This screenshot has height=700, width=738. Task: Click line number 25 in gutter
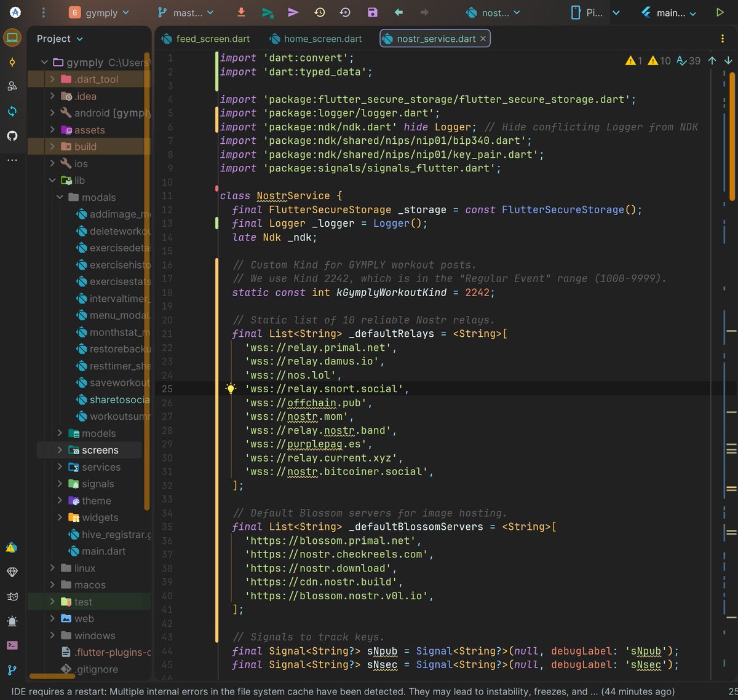(x=167, y=389)
